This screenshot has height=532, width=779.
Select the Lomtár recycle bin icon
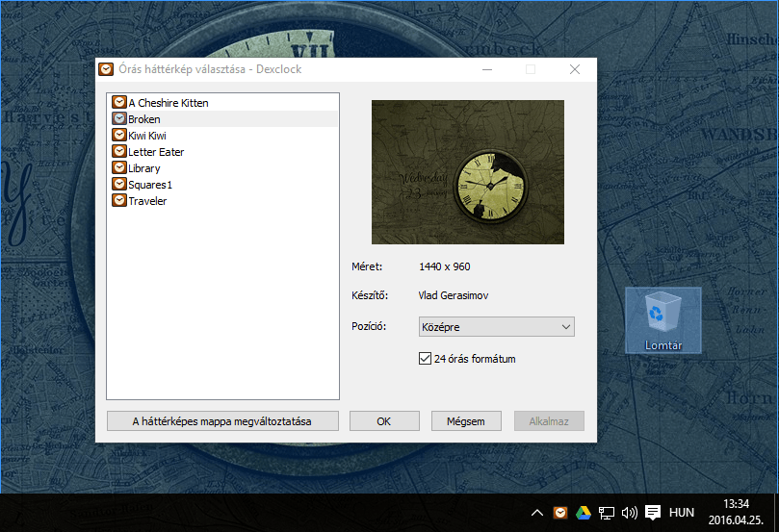click(663, 320)
